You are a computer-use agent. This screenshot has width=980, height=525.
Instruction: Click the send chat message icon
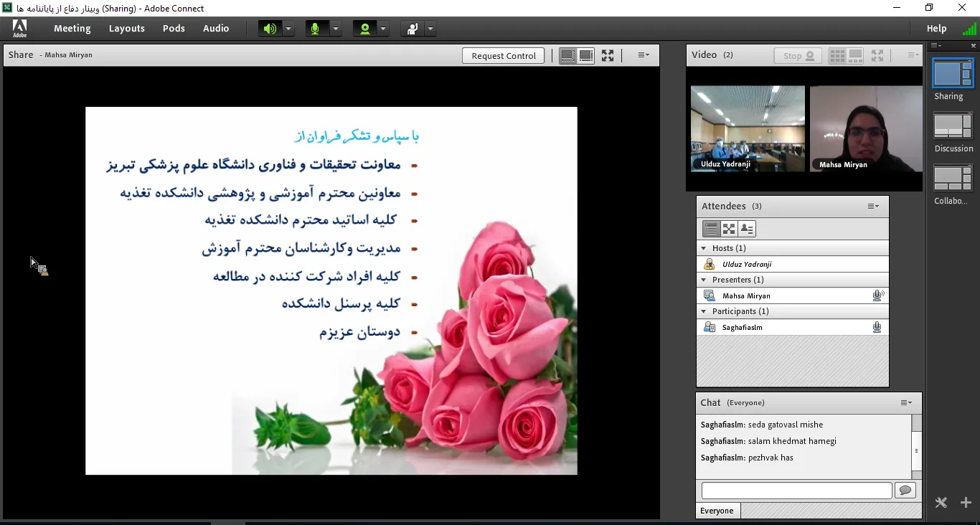pos(905,491)
